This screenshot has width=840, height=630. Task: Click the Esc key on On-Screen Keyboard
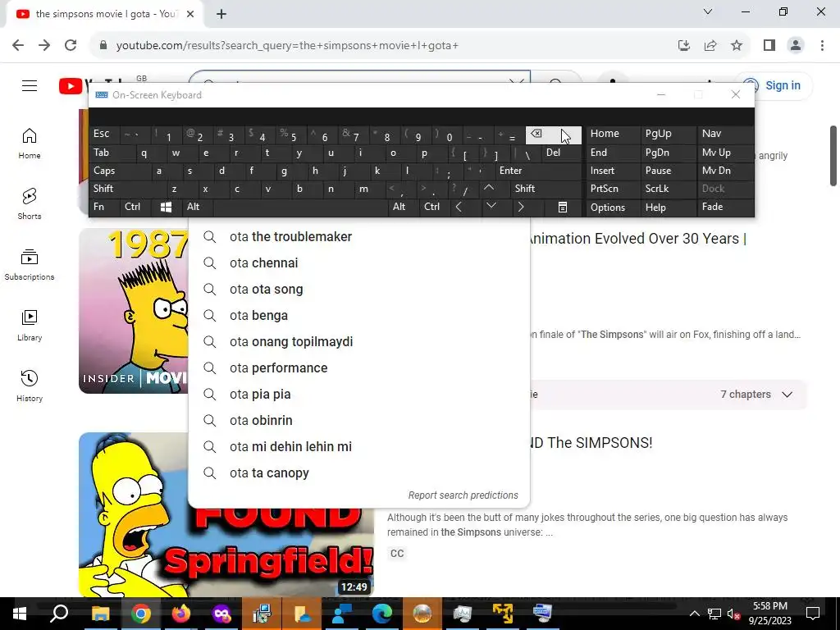(105, 134)
